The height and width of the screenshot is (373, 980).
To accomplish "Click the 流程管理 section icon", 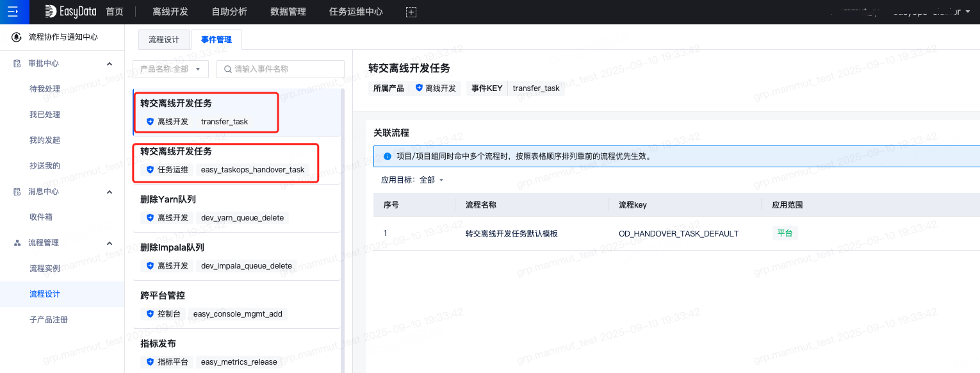I will click(17, 243).
